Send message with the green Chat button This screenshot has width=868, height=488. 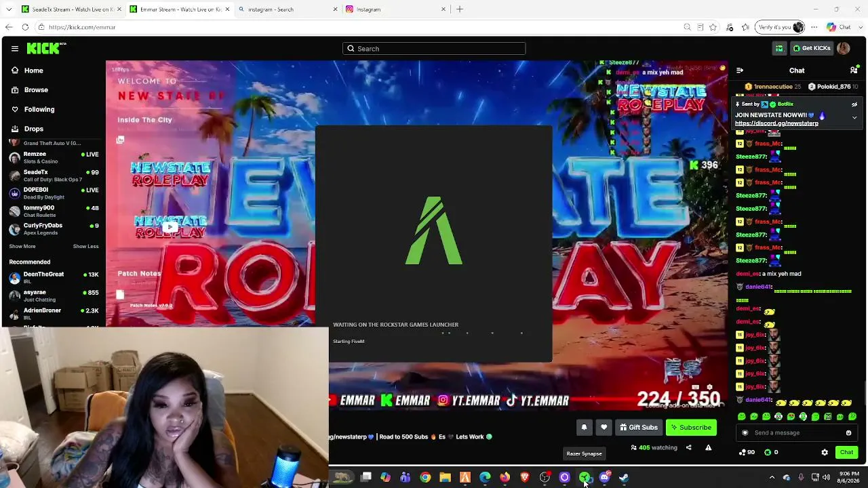[846, 452]
